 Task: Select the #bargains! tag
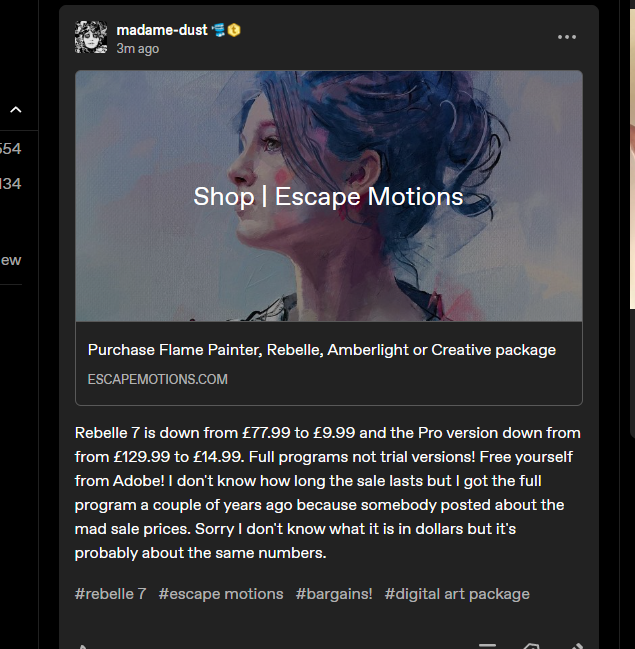334,594
